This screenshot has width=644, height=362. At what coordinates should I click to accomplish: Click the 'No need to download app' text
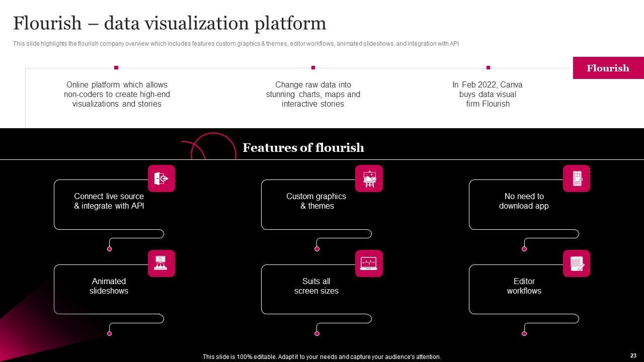tap(524, 201)
